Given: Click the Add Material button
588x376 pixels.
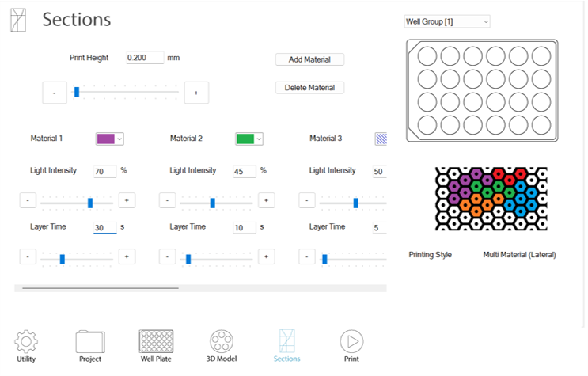Looking at the screenshot, I should [309, 59].
